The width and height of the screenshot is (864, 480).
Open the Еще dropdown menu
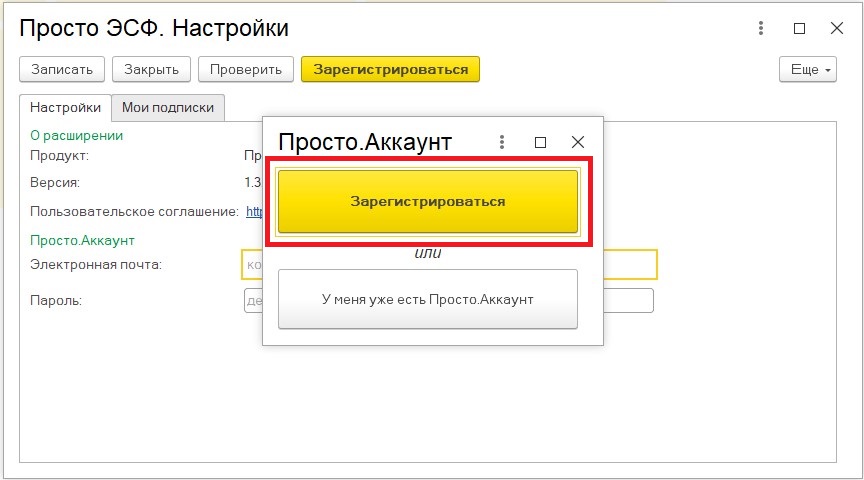coord(808,69)
